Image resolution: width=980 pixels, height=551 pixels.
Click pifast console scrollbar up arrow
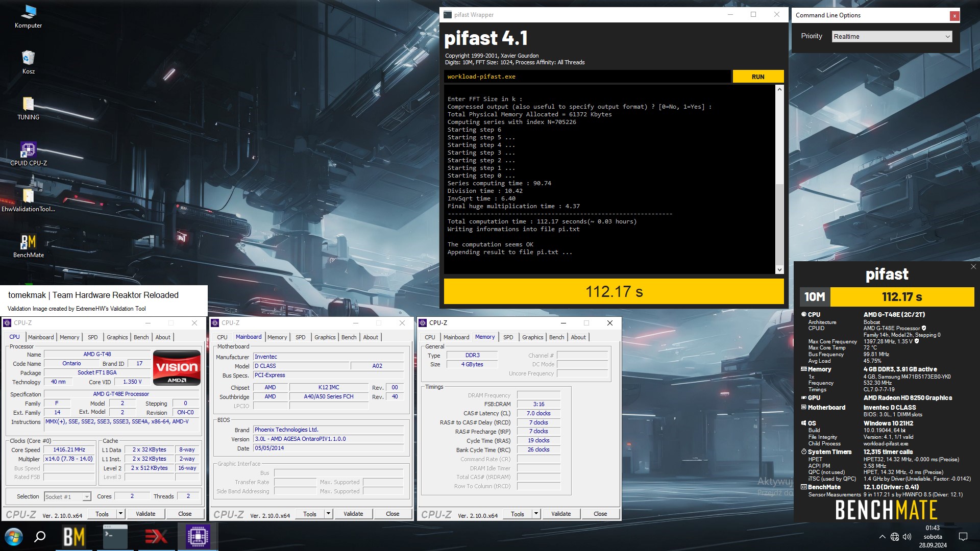pos(779,90)
